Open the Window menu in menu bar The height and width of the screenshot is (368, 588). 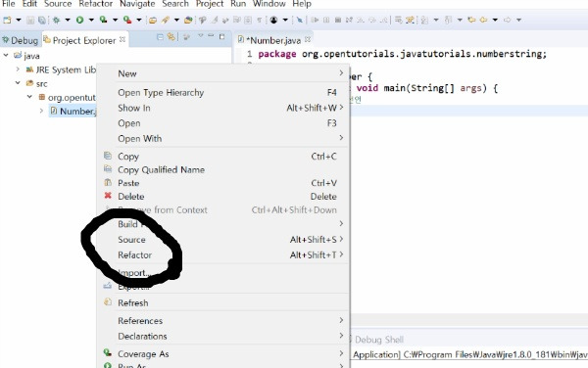[269, 4]
